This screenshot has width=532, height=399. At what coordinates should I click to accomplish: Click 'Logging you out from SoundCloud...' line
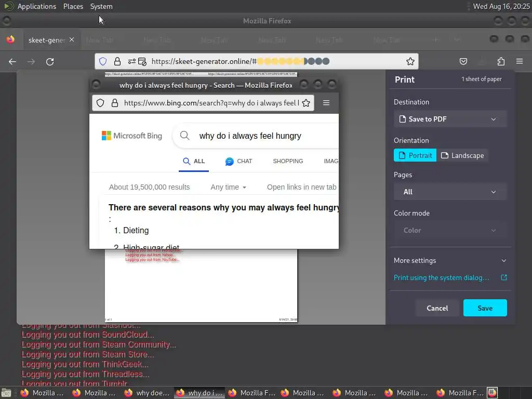click(x=88, y=335)
